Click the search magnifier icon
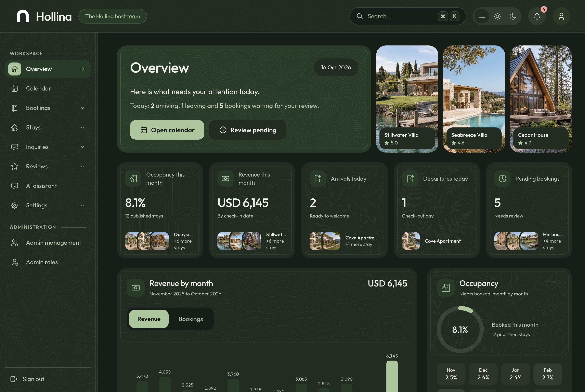The image size is (585, 392). pos(360,16)
